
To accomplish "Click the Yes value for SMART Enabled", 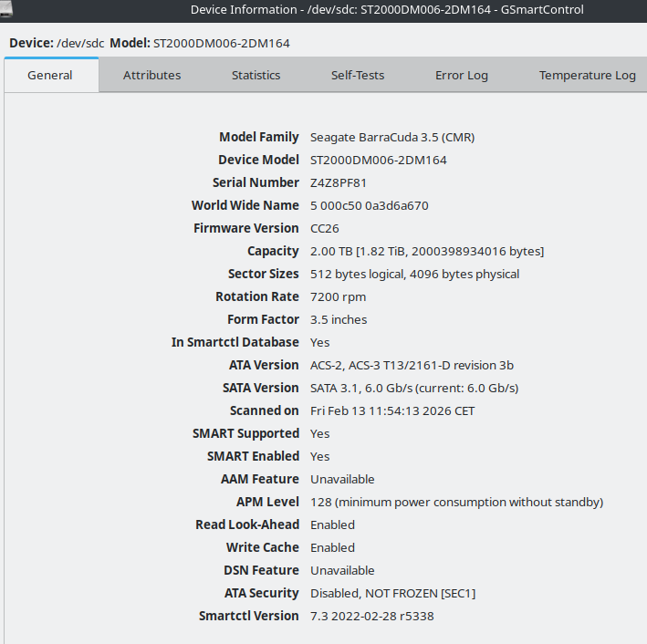I will pos(319,456).
